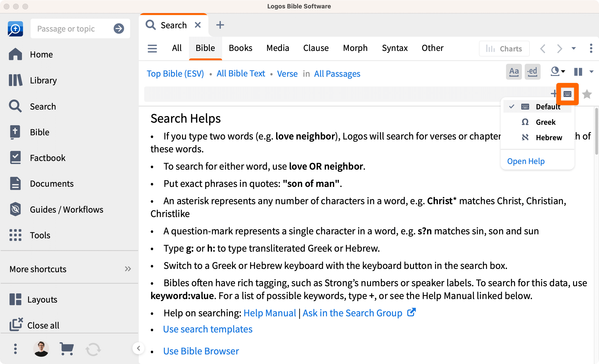Toggle the Aa match case button
This screenshot has width=599, height=364.
[x=514, y=72]
